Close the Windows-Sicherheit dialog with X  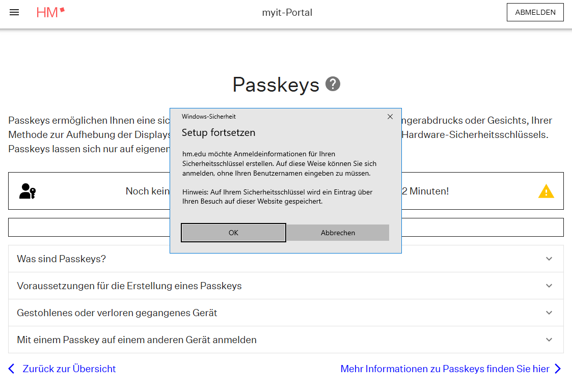pos(390,117)
